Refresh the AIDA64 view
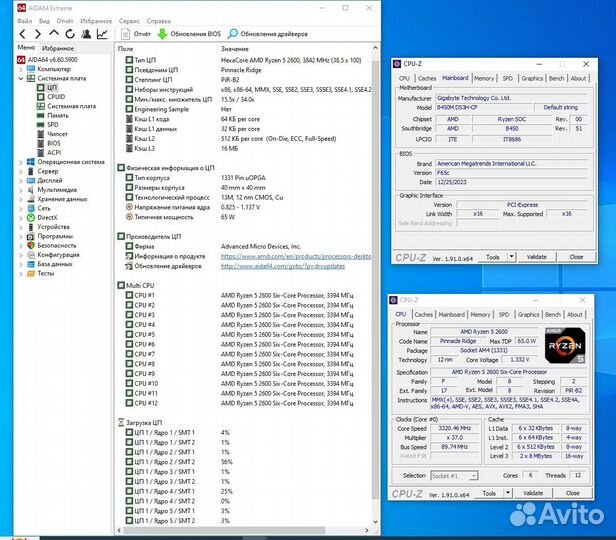Image resolution: width=616 pixels, height=540 pixels. (x=70, y=34)
